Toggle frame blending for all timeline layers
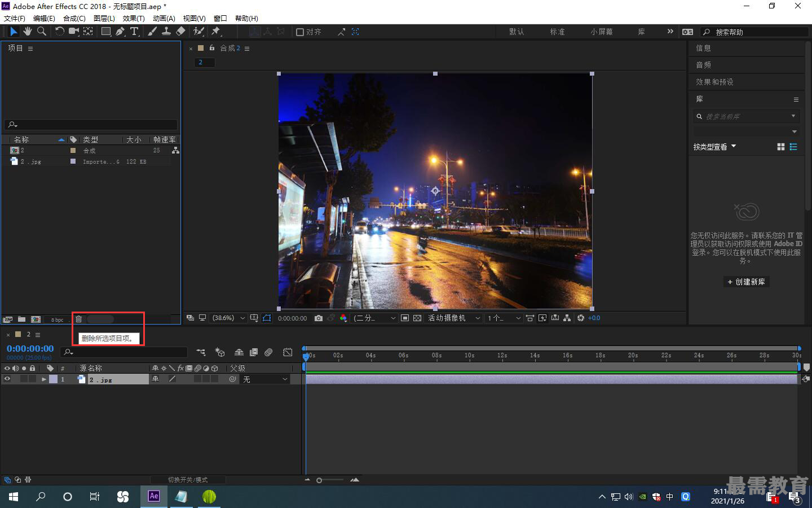 click(254, 352)
